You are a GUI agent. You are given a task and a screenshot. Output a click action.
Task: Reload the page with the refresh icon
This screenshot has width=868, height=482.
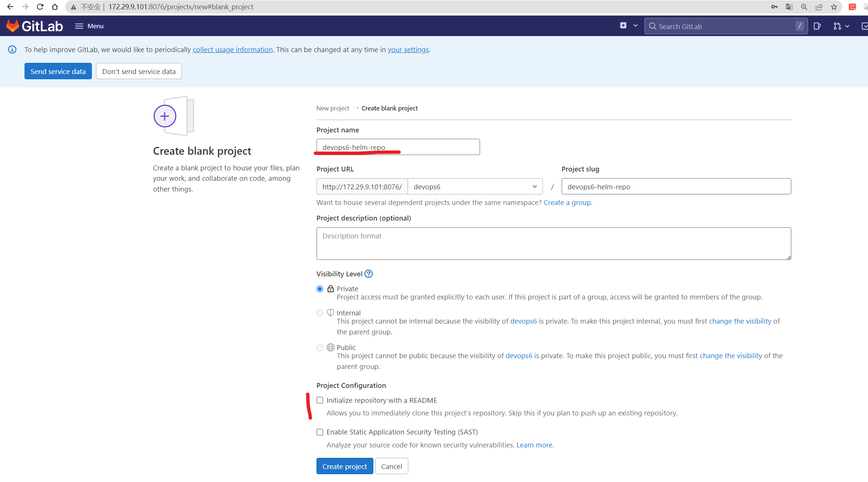click(x=40, y=7)
